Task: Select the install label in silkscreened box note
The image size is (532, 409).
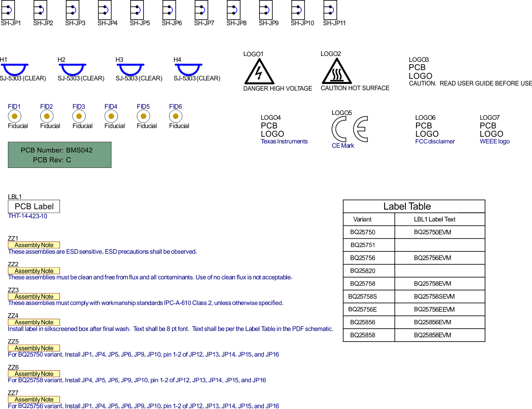Action: [x=171, y=329]
